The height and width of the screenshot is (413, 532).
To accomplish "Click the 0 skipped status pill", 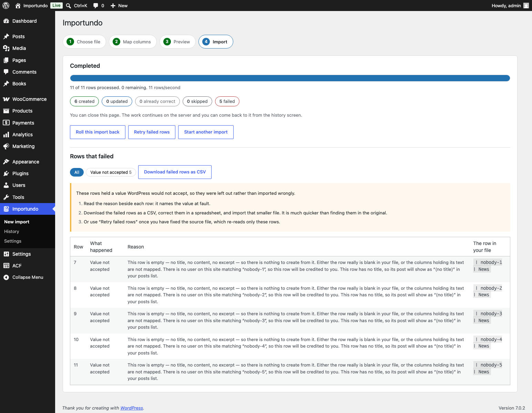I will (197, 102).
